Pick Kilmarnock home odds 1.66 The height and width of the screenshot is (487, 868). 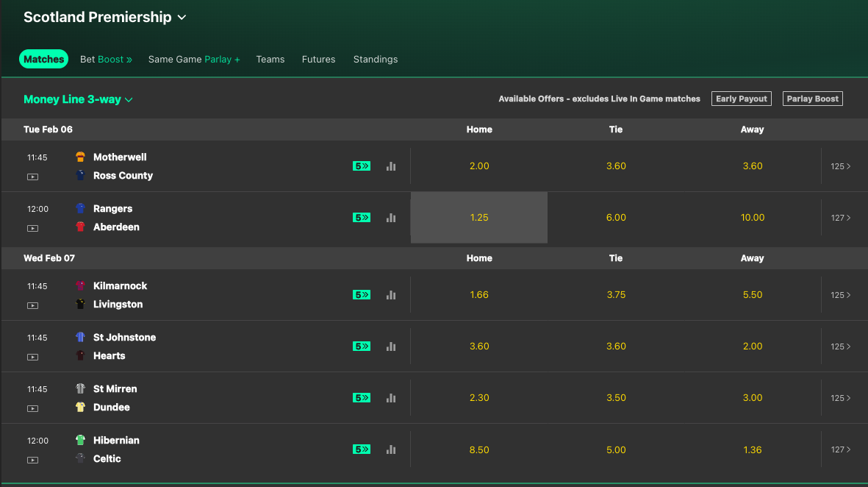479,295
